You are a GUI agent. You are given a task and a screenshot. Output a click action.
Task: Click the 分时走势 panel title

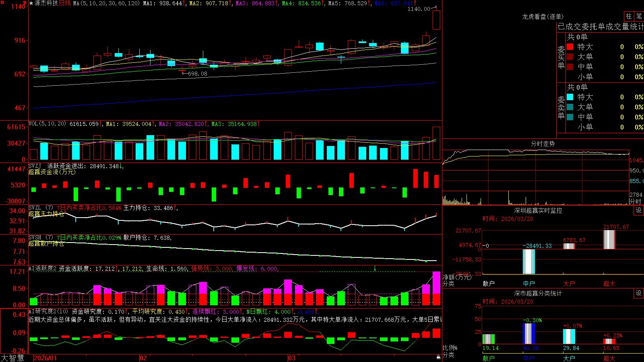point(543,144)
